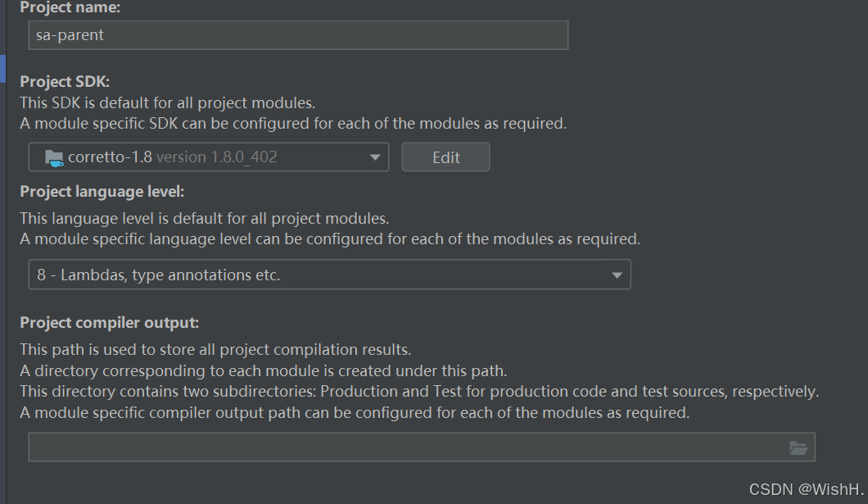Click inside the empty compiler output path field
868x504 pixels.
point(405,447)
